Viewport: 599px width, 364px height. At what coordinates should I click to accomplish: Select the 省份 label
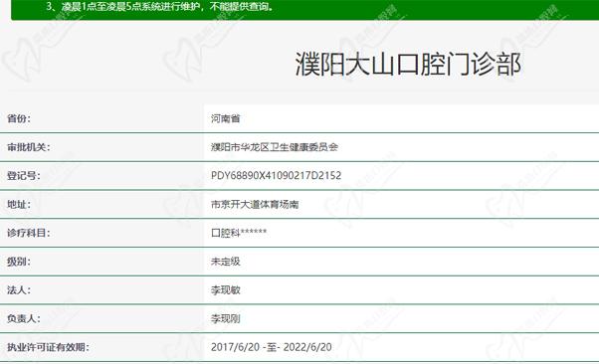(18, 118)
